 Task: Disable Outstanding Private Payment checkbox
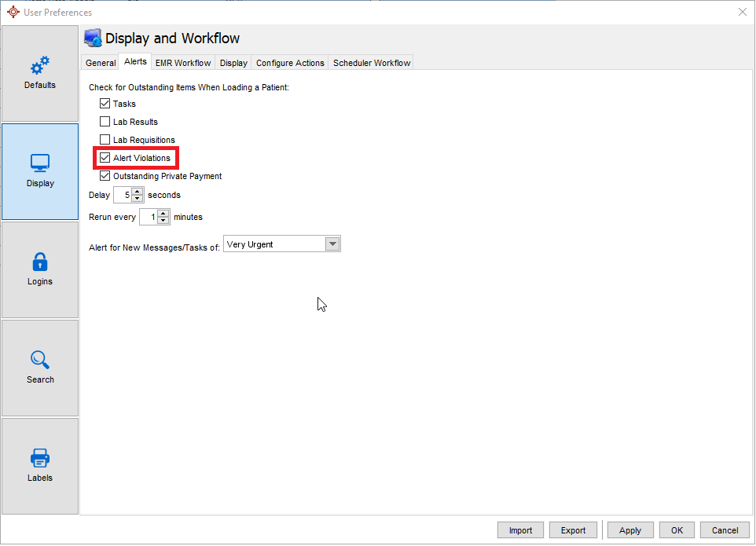(105, 176)
